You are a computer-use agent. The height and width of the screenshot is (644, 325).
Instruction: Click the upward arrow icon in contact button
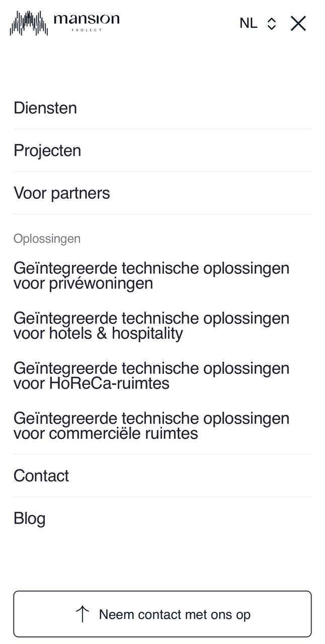[x=82, y=614]
